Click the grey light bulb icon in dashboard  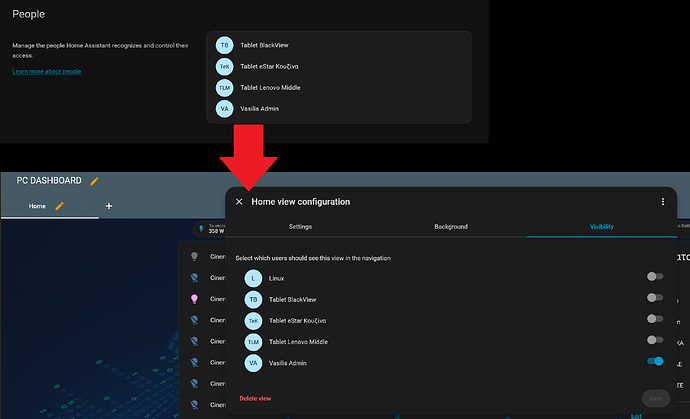194,257
